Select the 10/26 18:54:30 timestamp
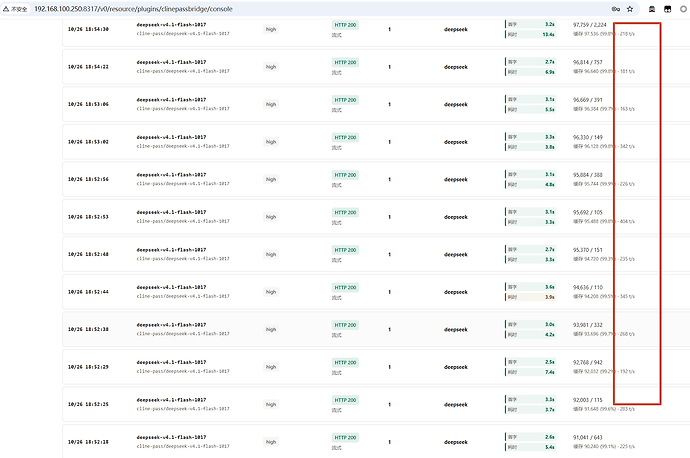This screenshot has height=458, width=690. point(88,29)
